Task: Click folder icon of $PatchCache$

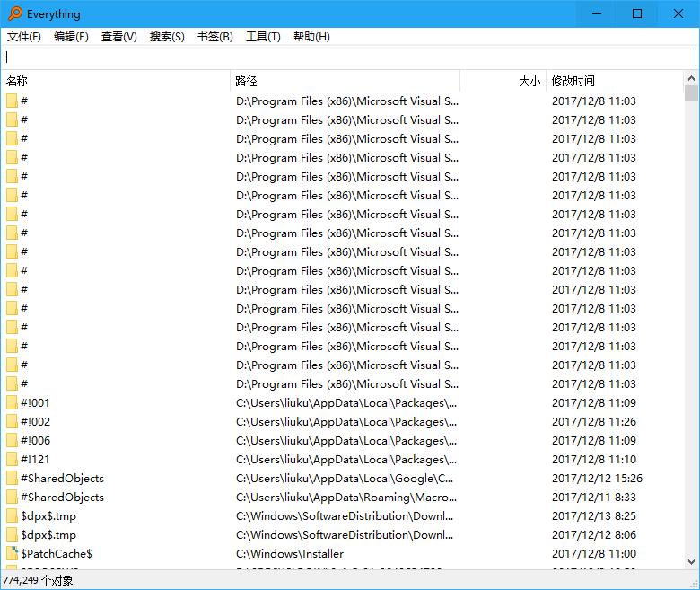Action: (12, 553)
